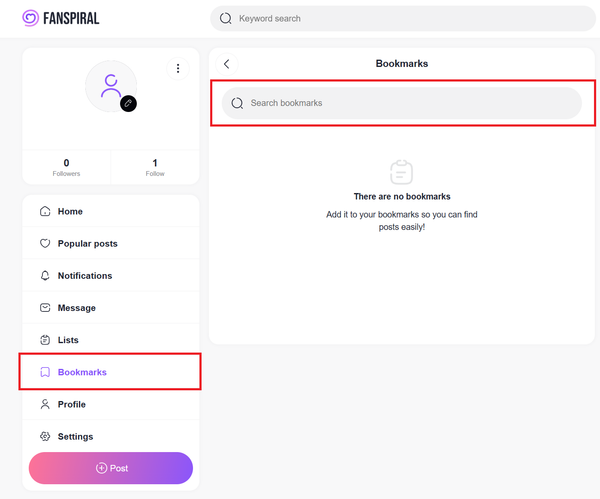Focus the Search bookmarks field

point(410,103)
